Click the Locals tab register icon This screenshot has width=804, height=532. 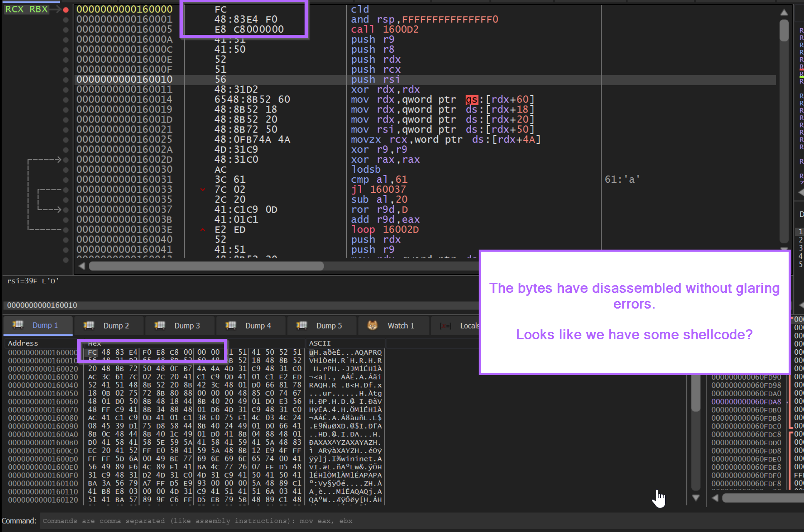click(445, 326)
